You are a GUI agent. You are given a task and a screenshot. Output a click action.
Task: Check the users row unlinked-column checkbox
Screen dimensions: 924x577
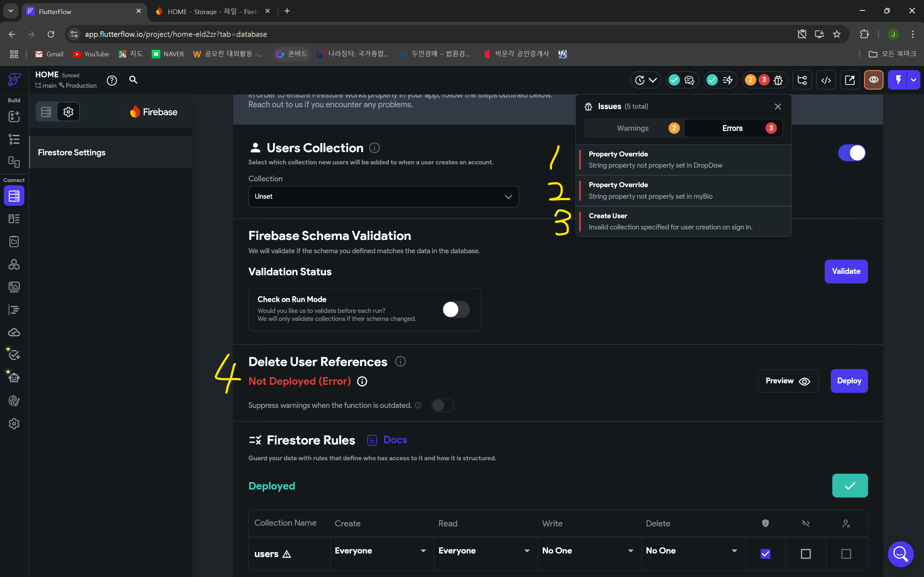click(x=806, y=554)
